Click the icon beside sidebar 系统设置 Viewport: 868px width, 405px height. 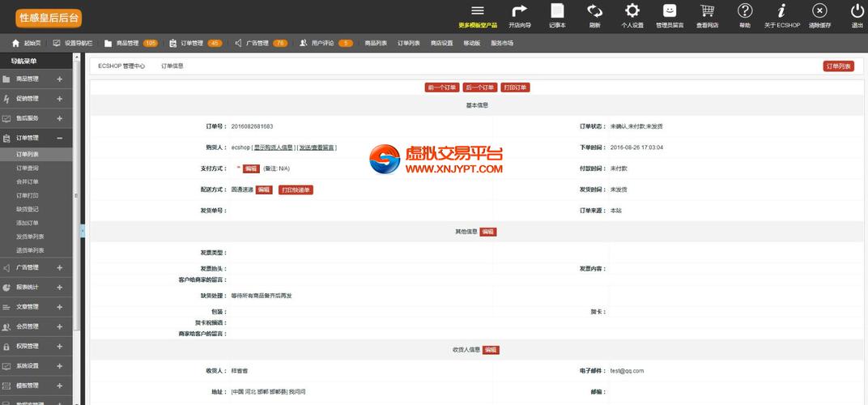[x=6, y=366]
